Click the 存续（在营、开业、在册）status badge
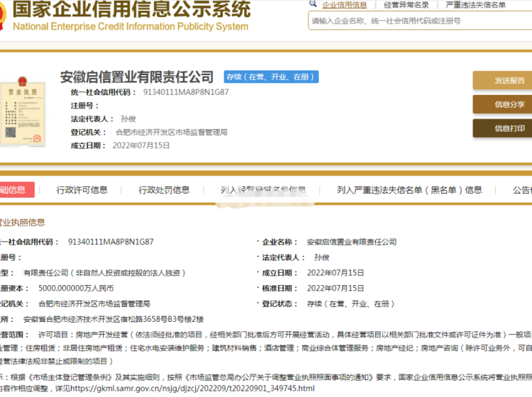532x397 pixels. pos(270,77)
